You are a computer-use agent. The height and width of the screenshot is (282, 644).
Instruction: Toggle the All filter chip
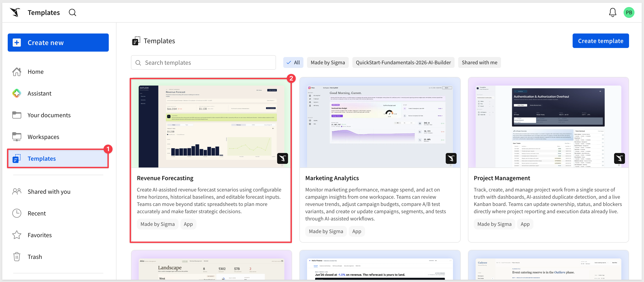[x=293, y=62]
